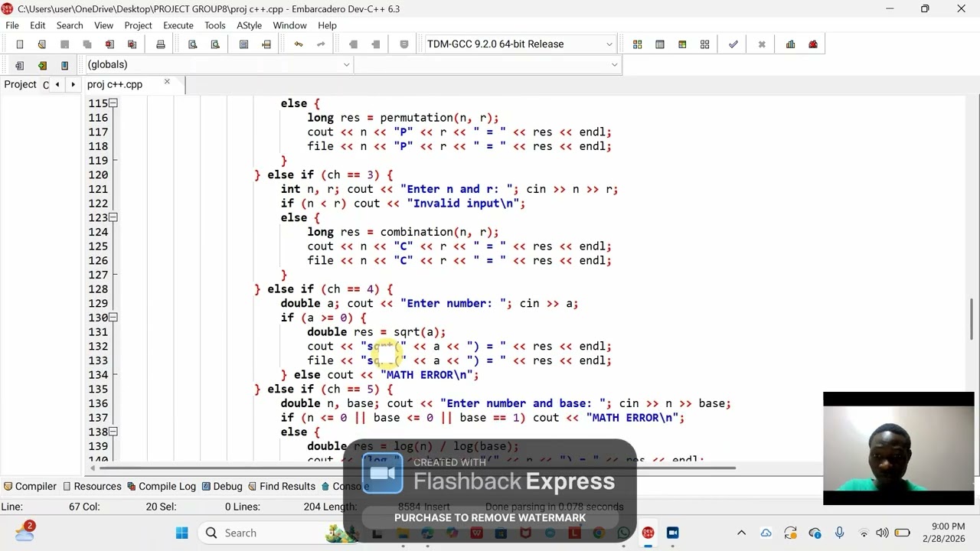The height and width of the screenshot is (551, 980).
Task: Click the Undo arrow icon
Action: [x=299, y=44]
